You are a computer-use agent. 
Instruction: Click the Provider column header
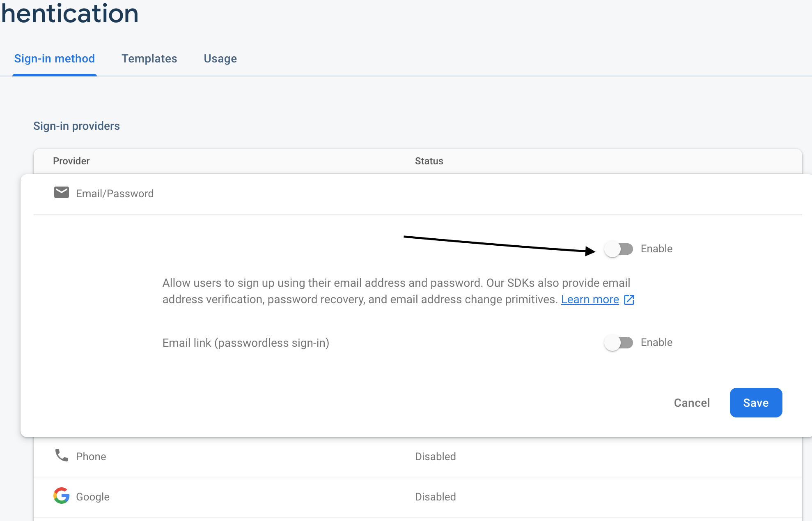coord(71,161)
